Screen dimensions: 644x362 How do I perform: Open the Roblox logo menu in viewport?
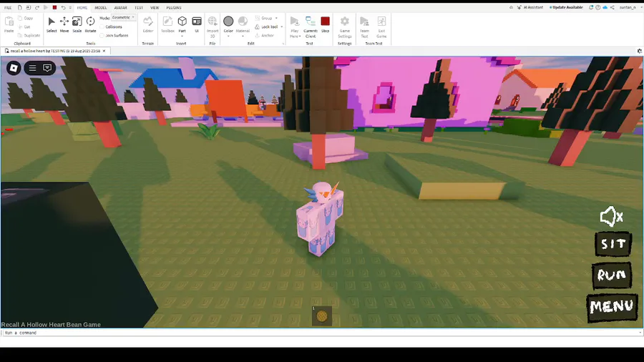pyautogui.click(x=14, y=68)
